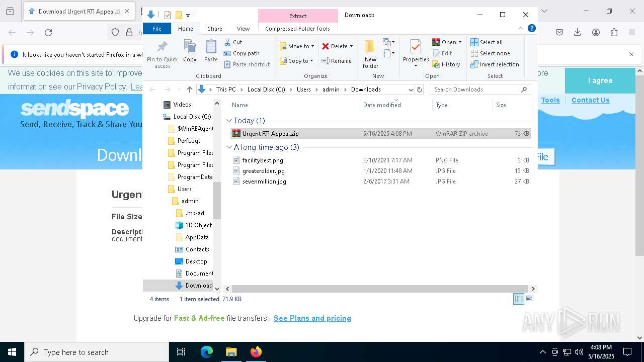The image size is (644, 362).
Task: Switch to the Share ribbon tab
Action: 215,29
